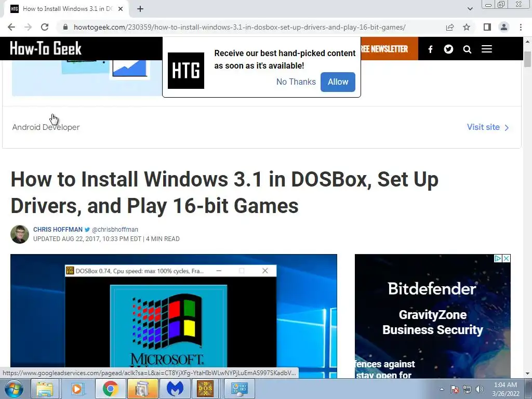Screen dimensions: 532x399
Task: Open Windows Media Player from the taskbar
Action: [77, 389]
